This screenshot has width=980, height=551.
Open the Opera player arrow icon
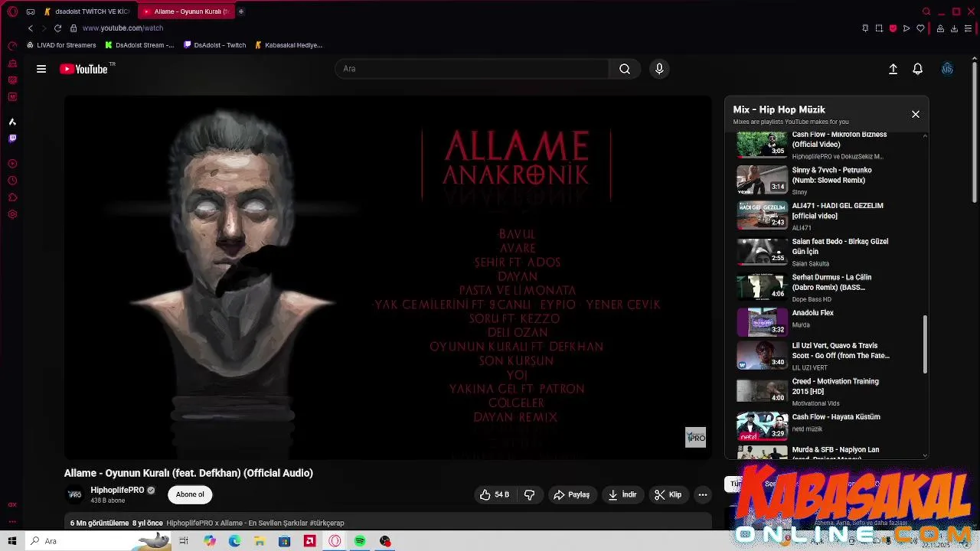tap(906, 28)
